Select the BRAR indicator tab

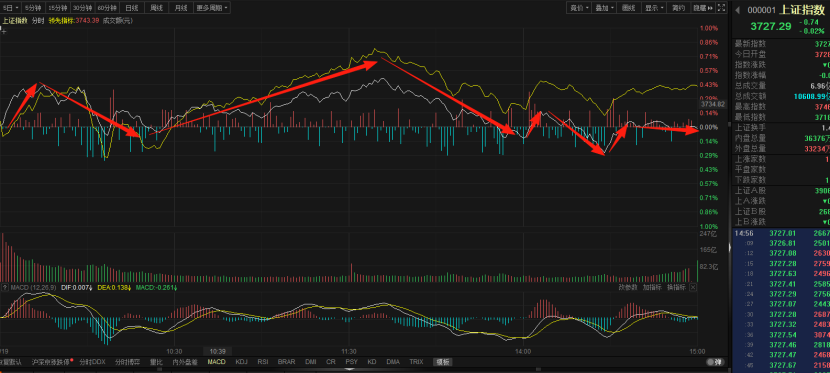[286, 362]
